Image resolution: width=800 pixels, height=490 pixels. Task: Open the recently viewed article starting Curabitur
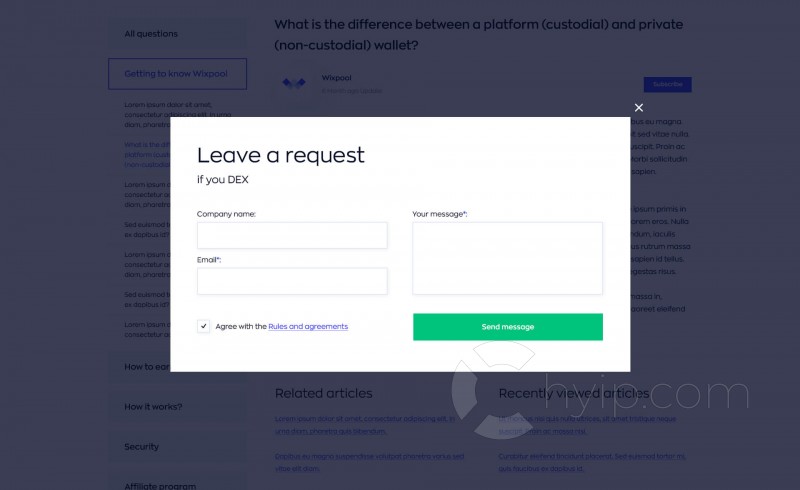pyautogui.click(x=592, y=462)
